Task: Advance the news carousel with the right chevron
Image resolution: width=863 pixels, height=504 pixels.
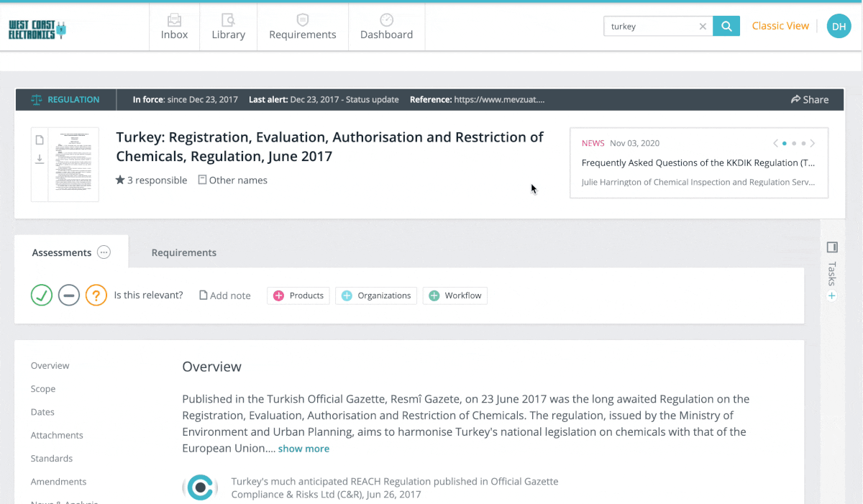Action: click(x=812, y=143)
